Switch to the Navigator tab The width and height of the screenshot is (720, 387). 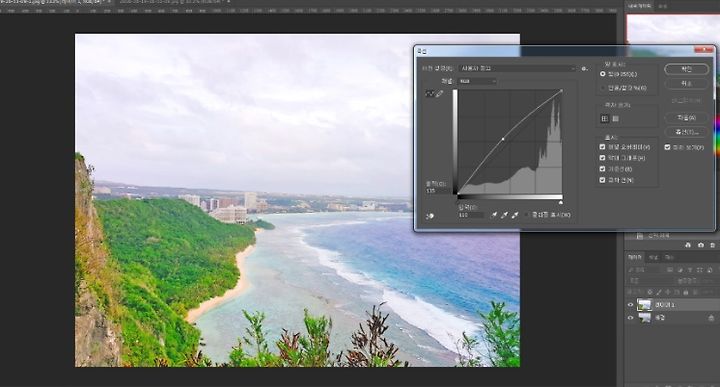(639, 6)
